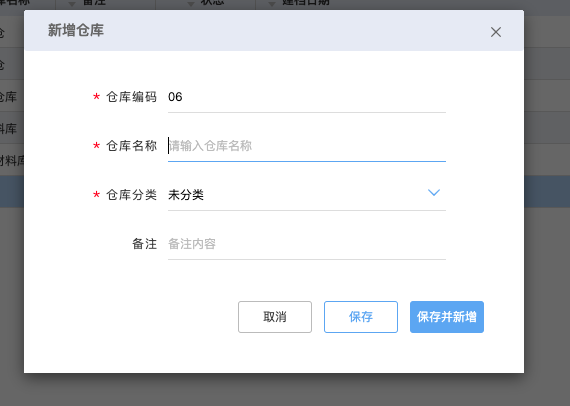Click the 仓库名称 label
This screenshot has height=406, width=570.
pos(131,146)
